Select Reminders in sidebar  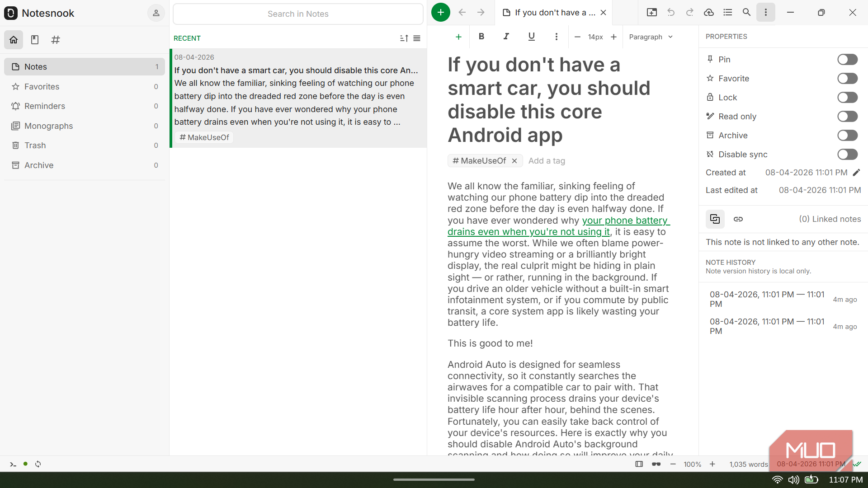point(85,106)
